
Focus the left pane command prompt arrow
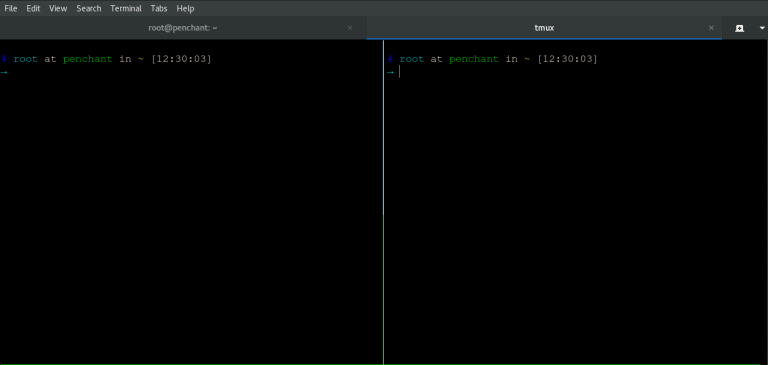click(4, 73)
